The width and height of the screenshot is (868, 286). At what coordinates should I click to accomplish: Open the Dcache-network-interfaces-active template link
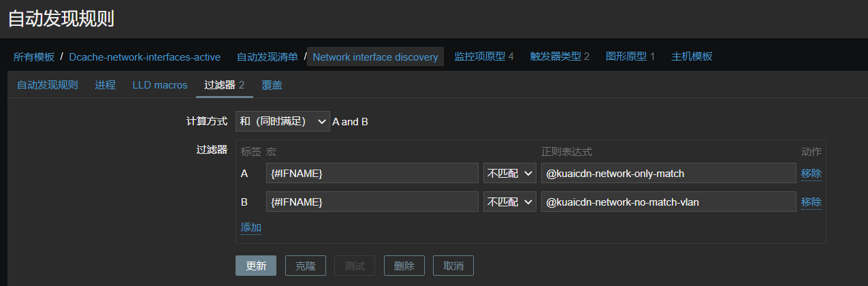[144, 57]
